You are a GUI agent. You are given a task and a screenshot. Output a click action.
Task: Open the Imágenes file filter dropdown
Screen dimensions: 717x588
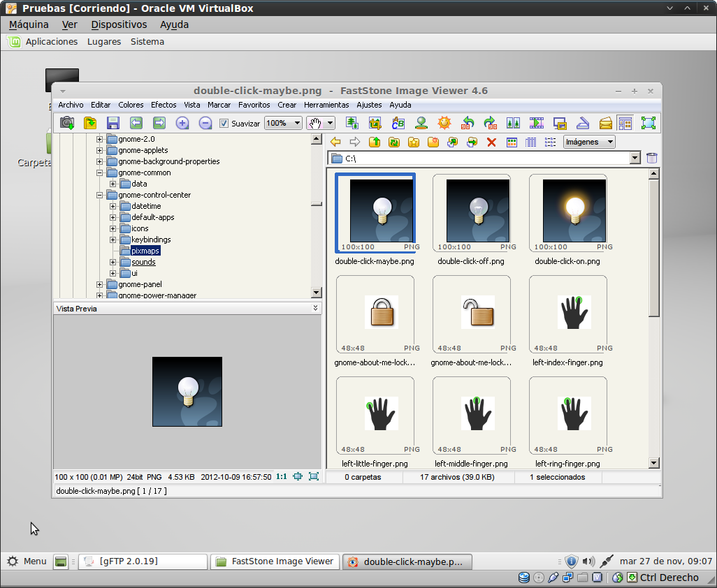pos(589,142)
